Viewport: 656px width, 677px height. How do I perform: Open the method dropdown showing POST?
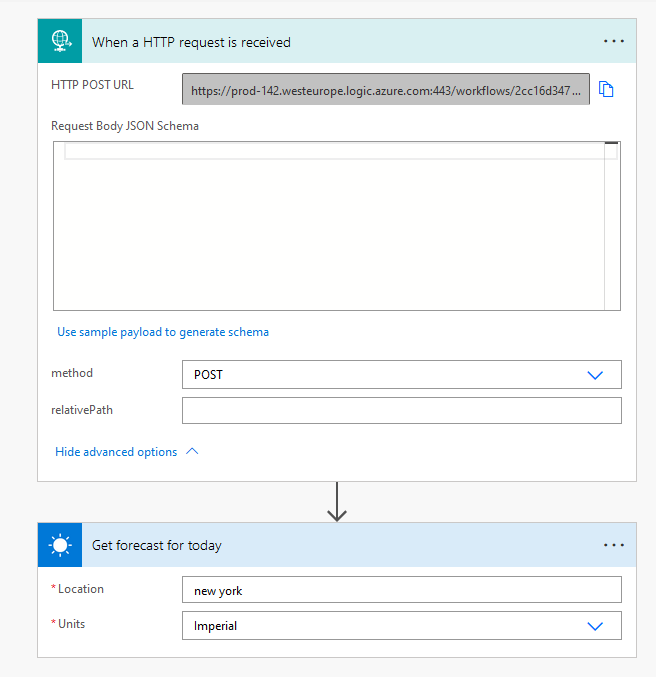tap(402, 375)
